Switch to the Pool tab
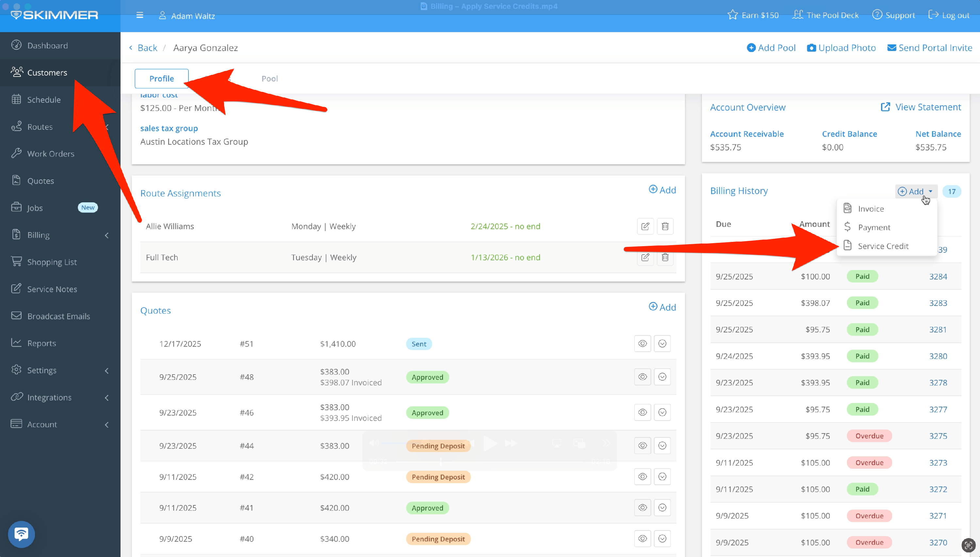Screen dimensions: 980x557 click(x=269, y=78)
